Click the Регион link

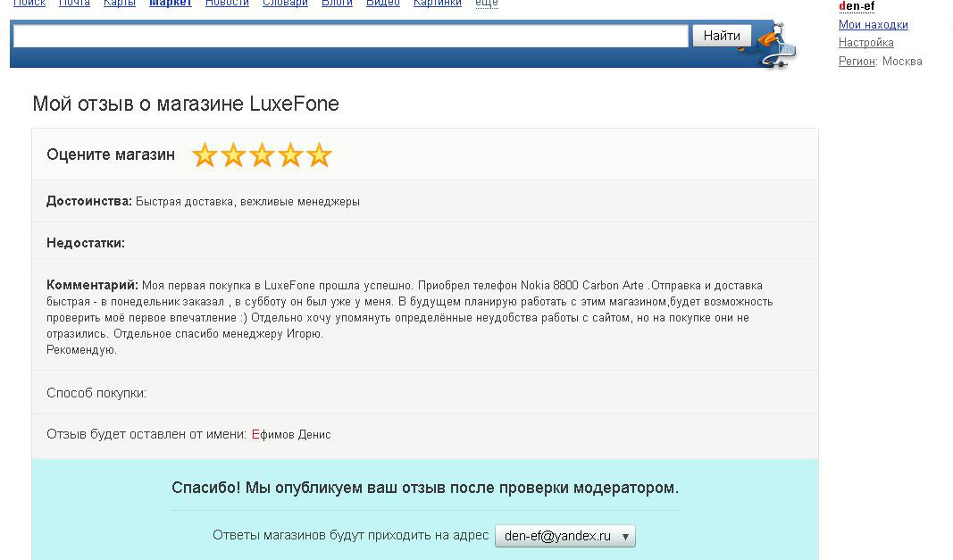[857, 61]
